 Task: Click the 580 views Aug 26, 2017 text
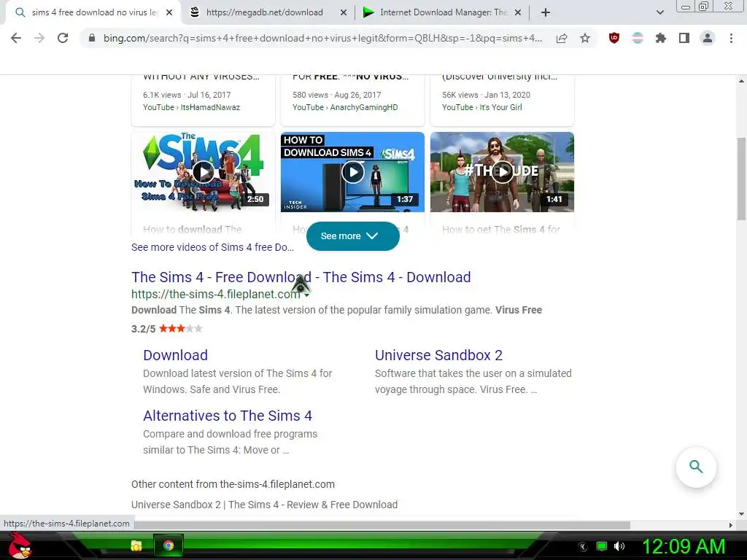tap(337, 95)
